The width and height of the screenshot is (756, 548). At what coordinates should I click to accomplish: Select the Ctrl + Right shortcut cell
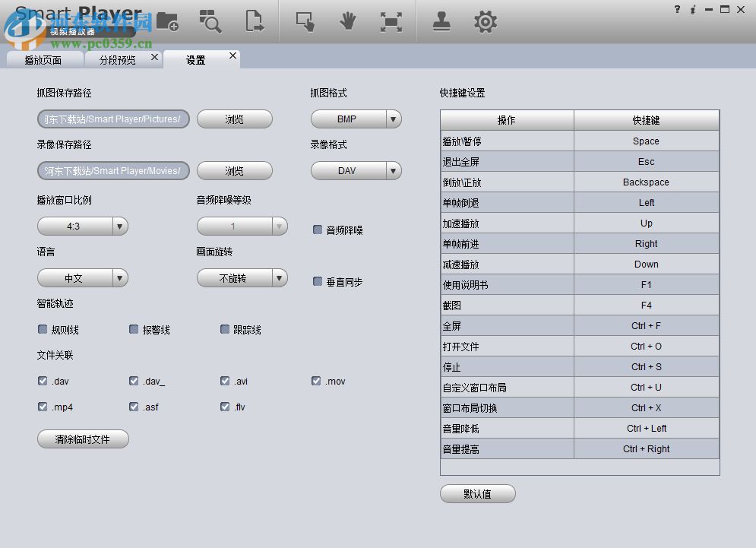tap(646, 448)
